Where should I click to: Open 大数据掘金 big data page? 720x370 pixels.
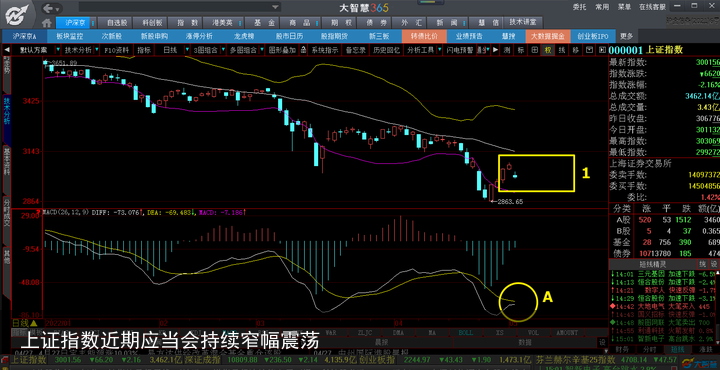pos(548,36)
